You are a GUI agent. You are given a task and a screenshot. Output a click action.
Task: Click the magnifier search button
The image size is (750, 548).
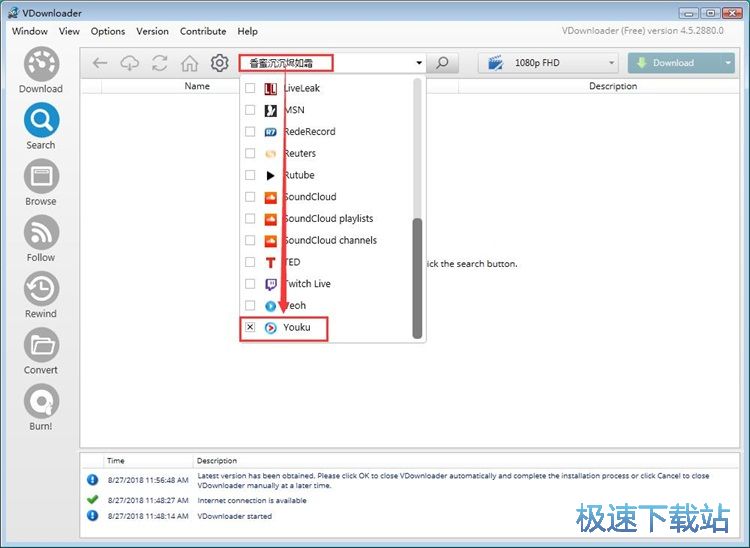tap(442, 63)
